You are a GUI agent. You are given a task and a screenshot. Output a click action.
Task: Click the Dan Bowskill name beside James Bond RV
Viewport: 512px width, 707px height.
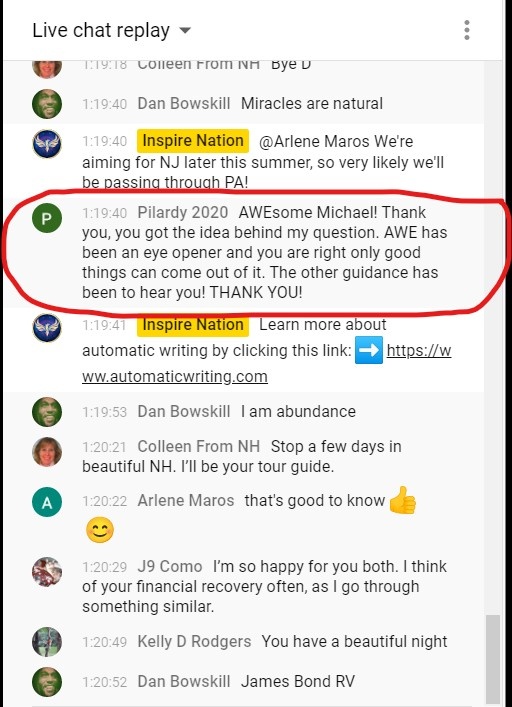(183, 681)
